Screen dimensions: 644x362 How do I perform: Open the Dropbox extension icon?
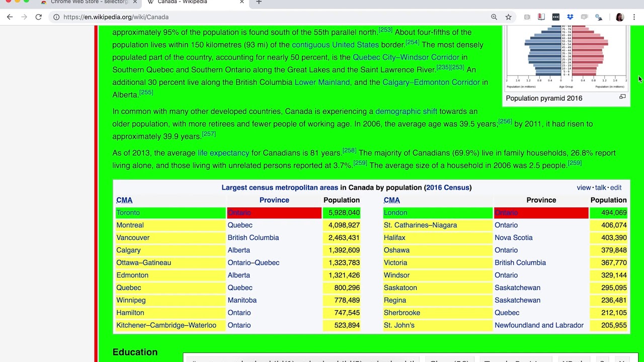point(570,17)
